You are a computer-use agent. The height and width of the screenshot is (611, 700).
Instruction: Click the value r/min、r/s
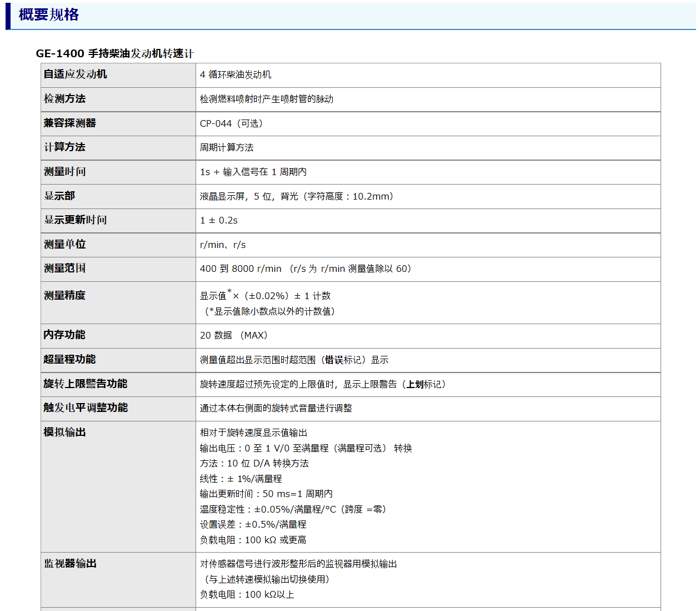coord(223,245)
